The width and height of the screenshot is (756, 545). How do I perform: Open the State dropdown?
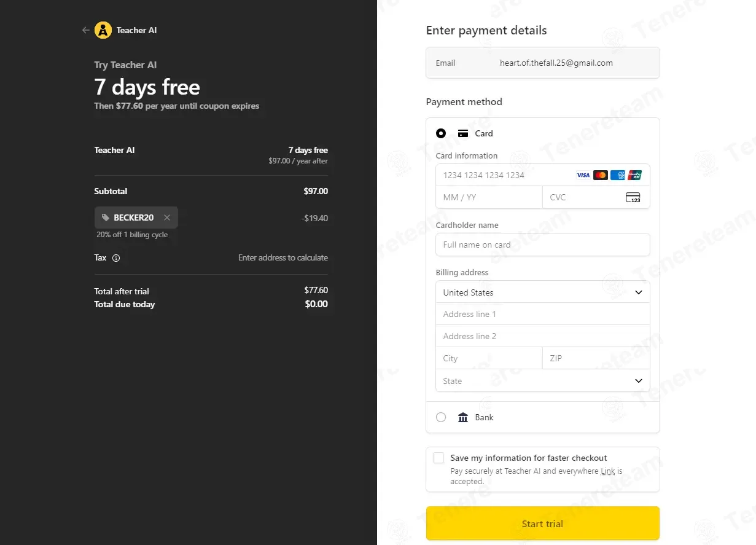click(542, 381)
